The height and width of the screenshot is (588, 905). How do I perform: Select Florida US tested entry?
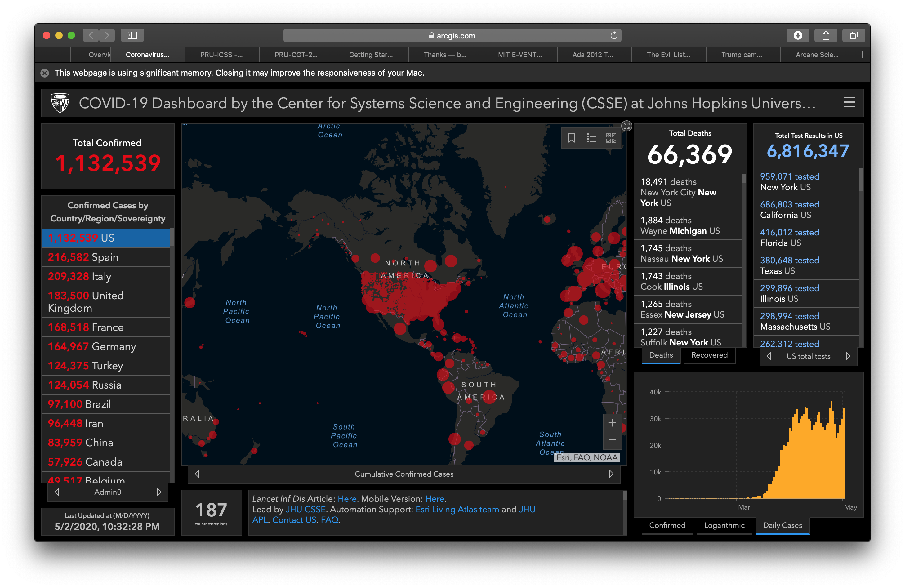806,238
